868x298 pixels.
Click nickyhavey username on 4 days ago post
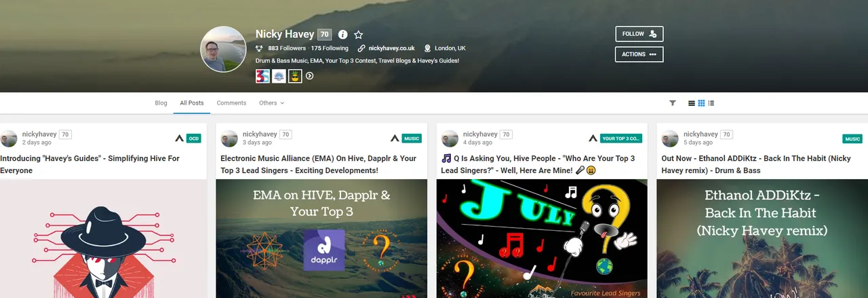[479, 134]
